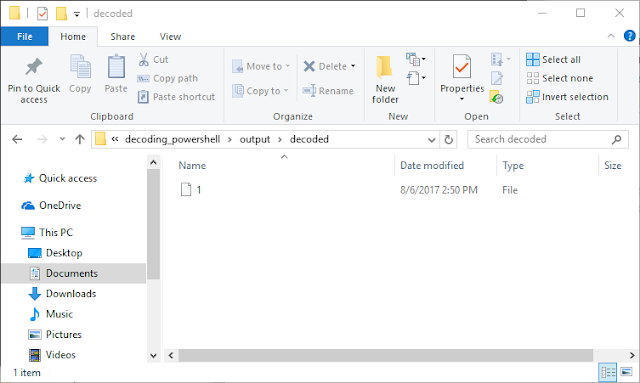Viewport: 640px width, 383px height.
Task: Click the Edit icon in Open group
Action: [497, 78]
